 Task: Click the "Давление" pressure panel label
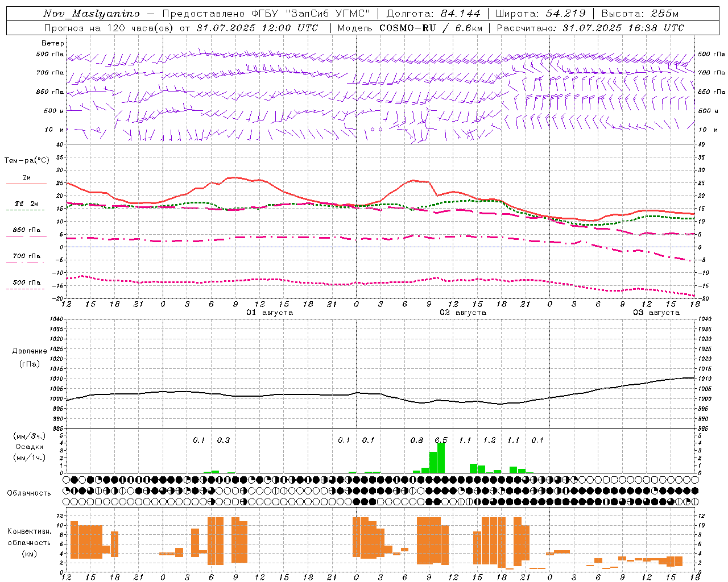[30, 351]
